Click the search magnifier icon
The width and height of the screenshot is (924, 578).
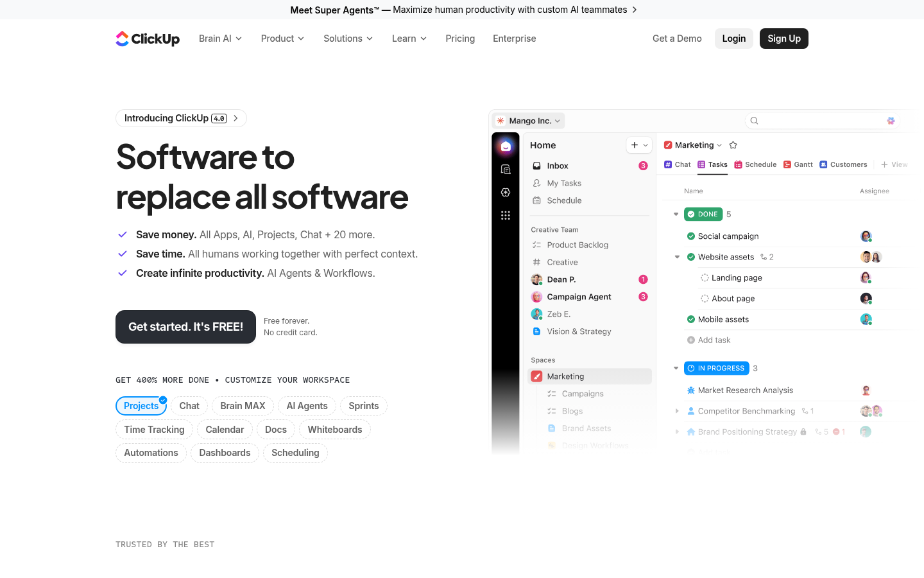(x=755, y=121)
